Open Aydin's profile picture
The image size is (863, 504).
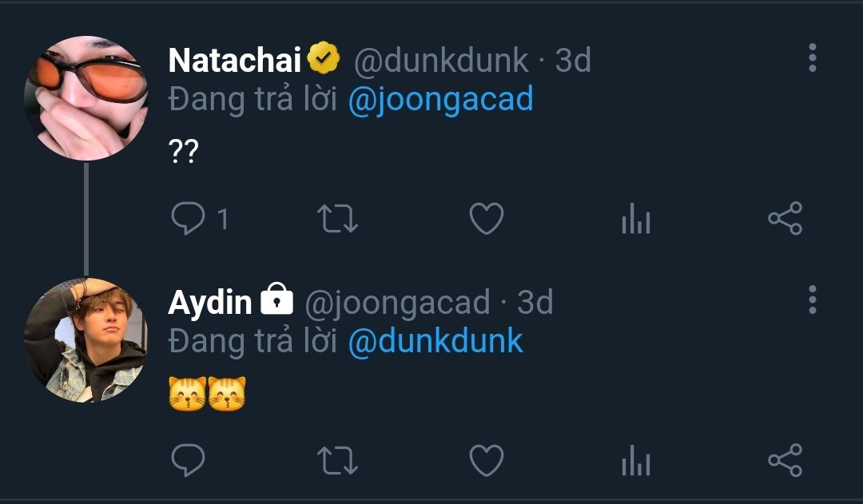point(86,339)
